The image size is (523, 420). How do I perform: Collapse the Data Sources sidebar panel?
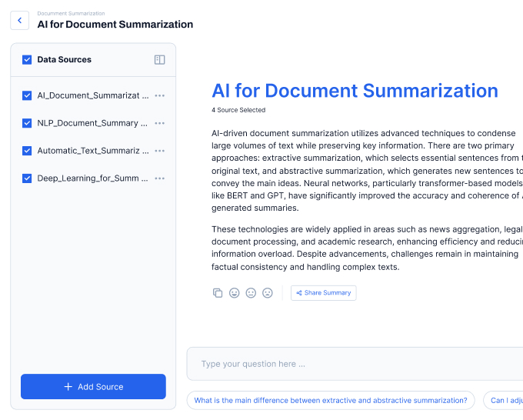pyautogui.click(x=159, y=60)
